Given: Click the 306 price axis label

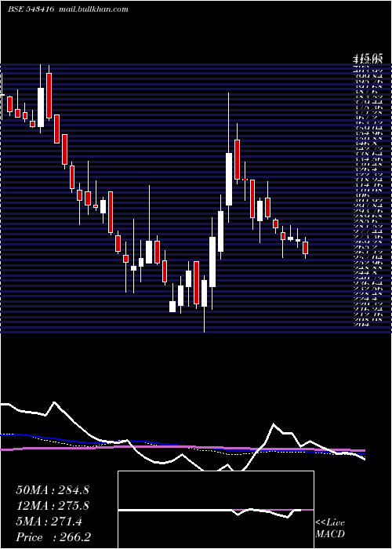Looking at the screenshot, I should [x=361, y=194].
